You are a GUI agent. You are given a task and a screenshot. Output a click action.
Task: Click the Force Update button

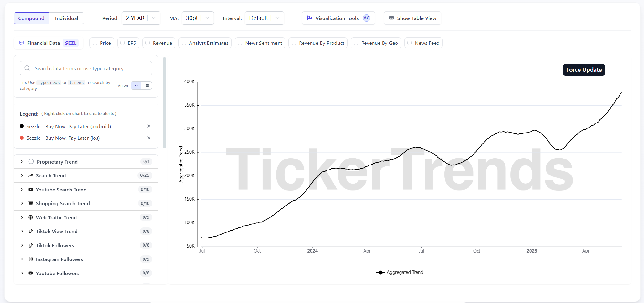tap(584, 70)
